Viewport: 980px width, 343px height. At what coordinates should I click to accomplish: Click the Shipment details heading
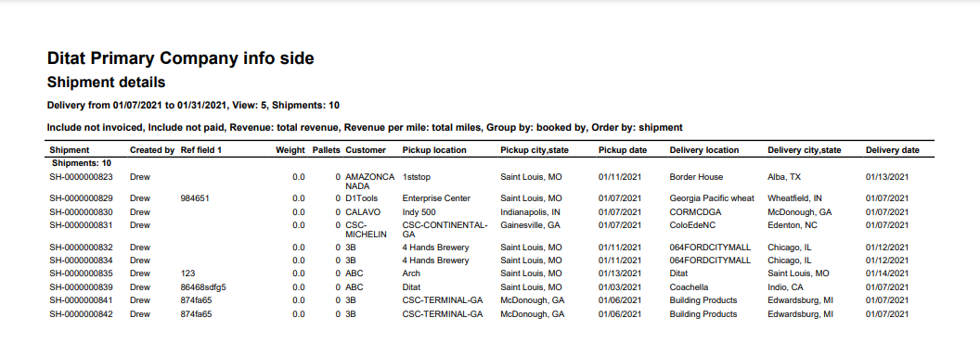coord(106,82)
